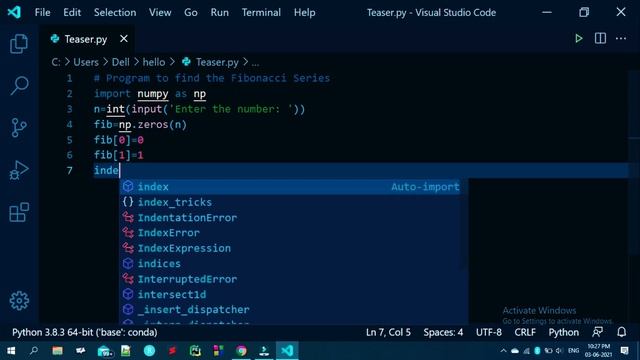This screenshot has height=360, width=640.
Task: Select the InterruptedError suggestion
Action: click(289, 279)
